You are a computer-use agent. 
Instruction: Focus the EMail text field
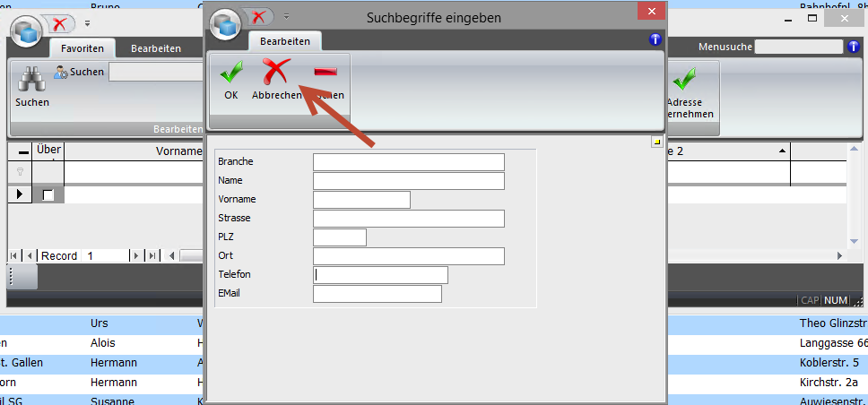377,294
